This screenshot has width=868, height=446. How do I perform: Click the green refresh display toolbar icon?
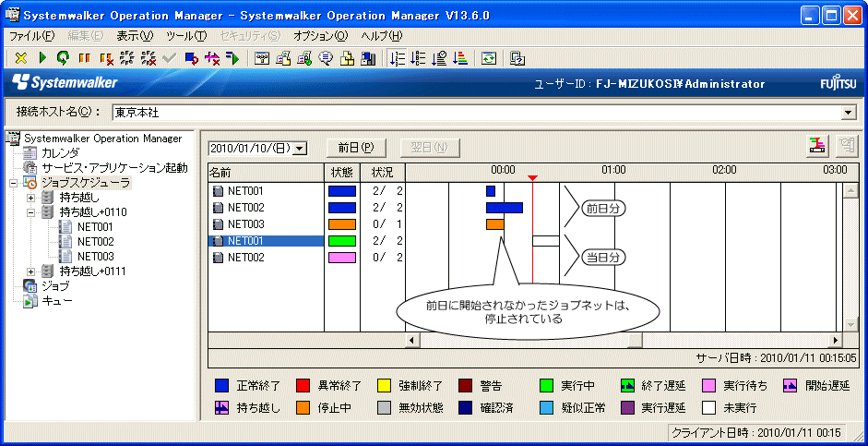(488, 58)
